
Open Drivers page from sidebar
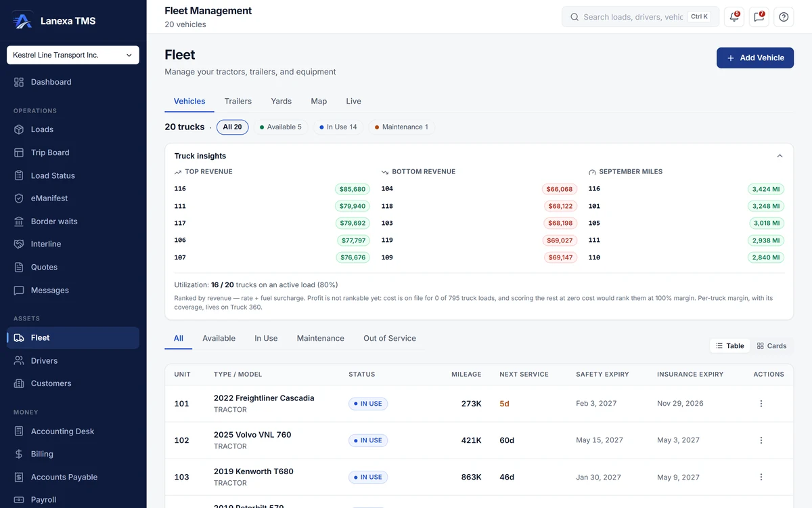pyautogui.click(x=73, y=360)
